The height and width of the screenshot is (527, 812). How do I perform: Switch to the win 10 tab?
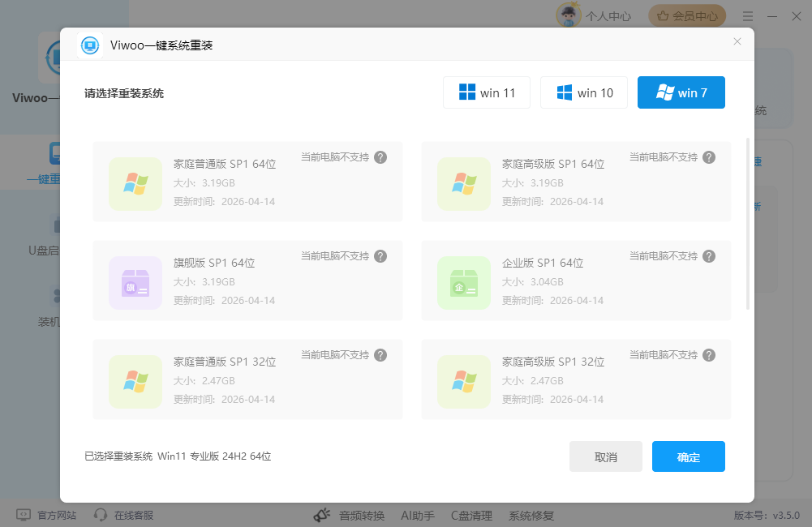[x=583, y=92]
